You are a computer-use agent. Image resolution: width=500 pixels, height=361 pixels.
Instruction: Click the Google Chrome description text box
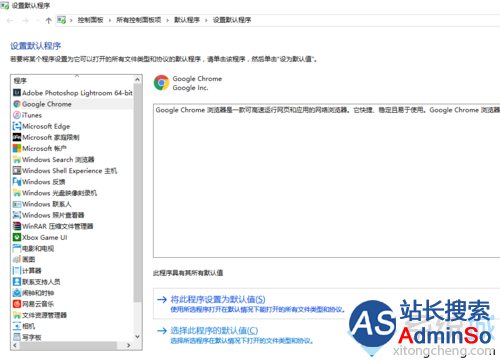327,180
